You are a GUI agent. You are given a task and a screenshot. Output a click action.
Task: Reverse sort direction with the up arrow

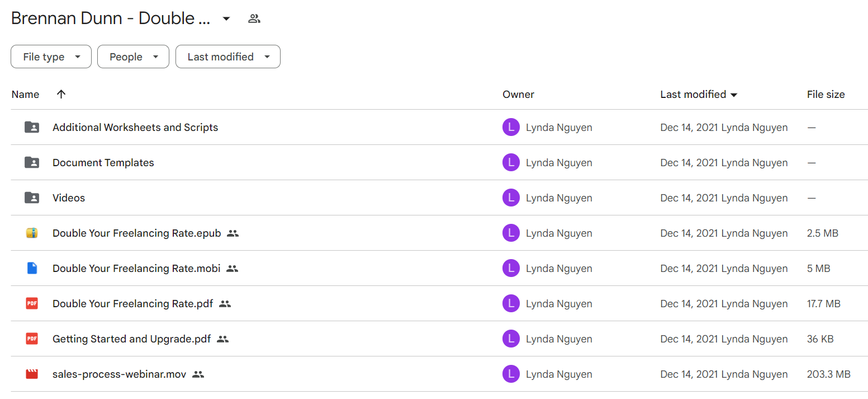click(61, 94)
